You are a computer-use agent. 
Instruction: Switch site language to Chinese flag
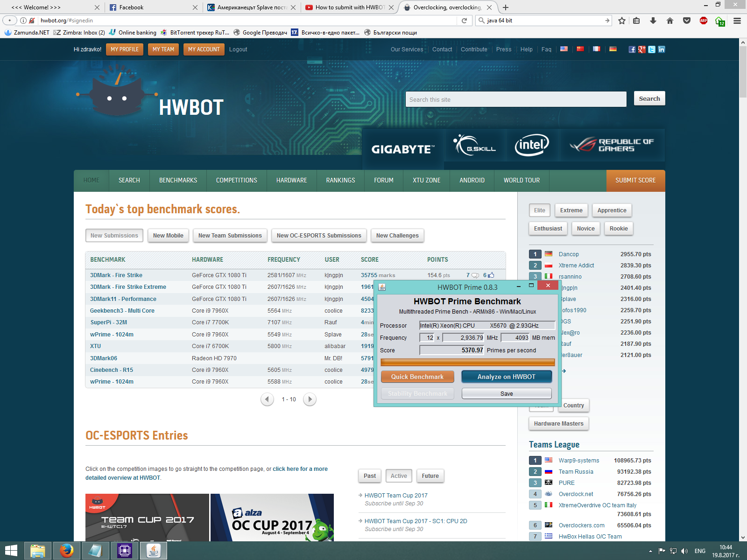tap(580, 49)
